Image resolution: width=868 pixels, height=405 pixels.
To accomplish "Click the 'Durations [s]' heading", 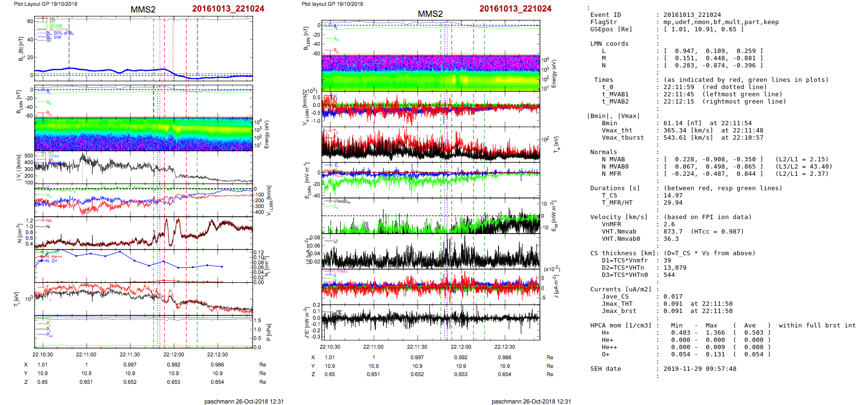I will [x=615, y=188].
